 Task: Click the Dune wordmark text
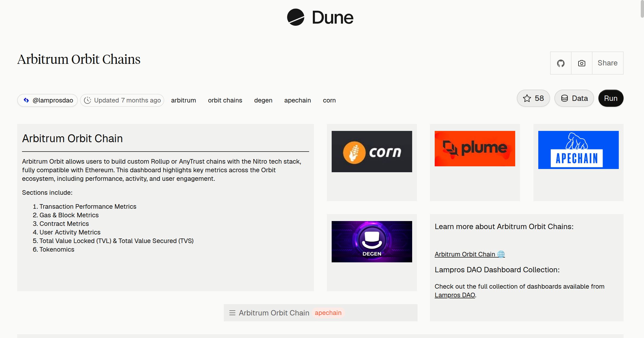tap(333, 18)
